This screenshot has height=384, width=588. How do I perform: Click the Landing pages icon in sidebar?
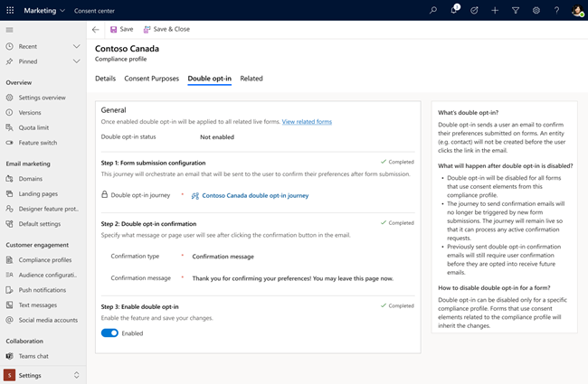coord(10,193)
